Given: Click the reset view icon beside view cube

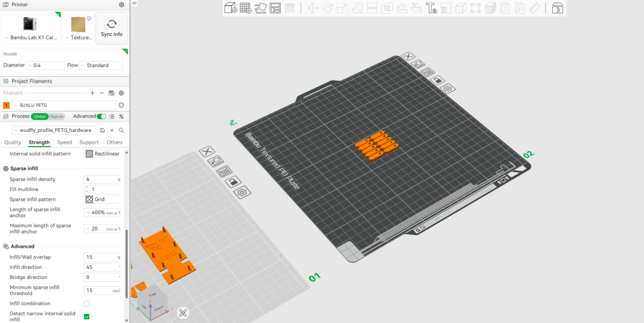Looking at the screenshot, I should click(x=183, y=313).
